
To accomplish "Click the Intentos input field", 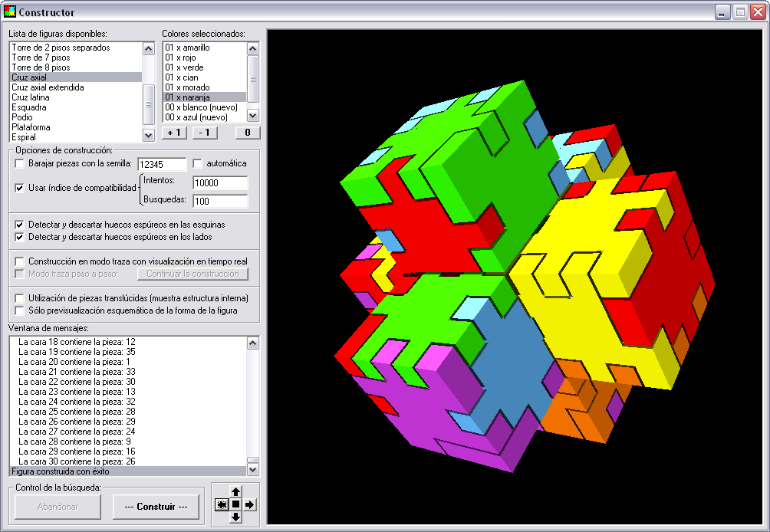I will coord(220,183).
